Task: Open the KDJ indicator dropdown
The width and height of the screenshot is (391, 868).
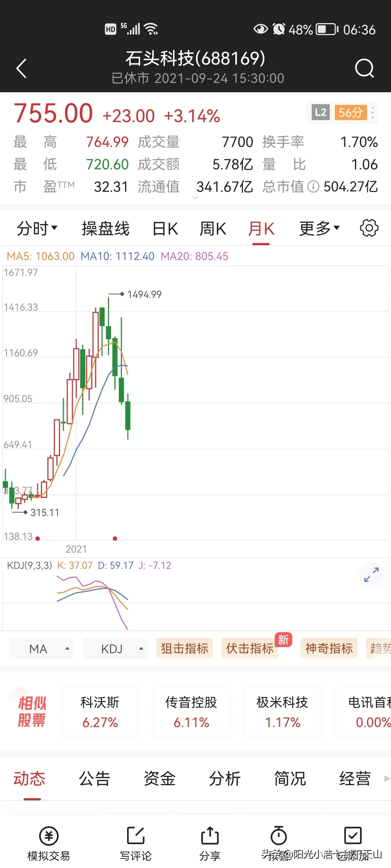Action: point(115,649)
